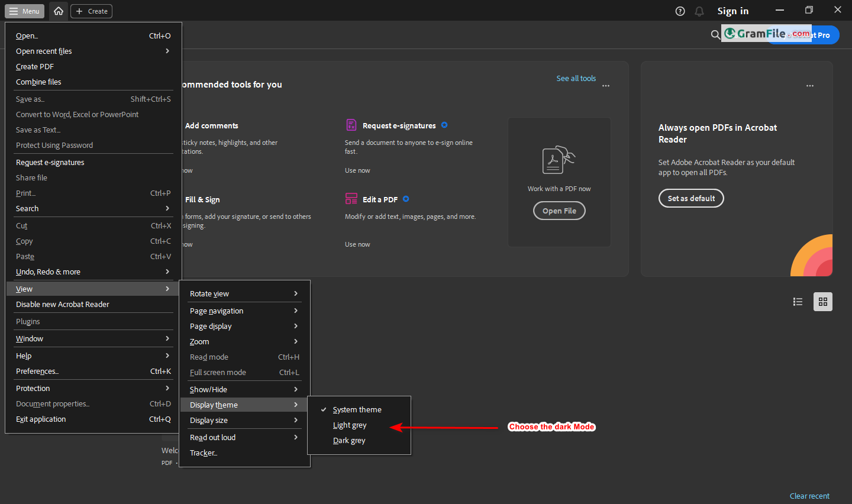Expand Page navigation submenu
Screen dimensions: 852x504
click(244, 311)
